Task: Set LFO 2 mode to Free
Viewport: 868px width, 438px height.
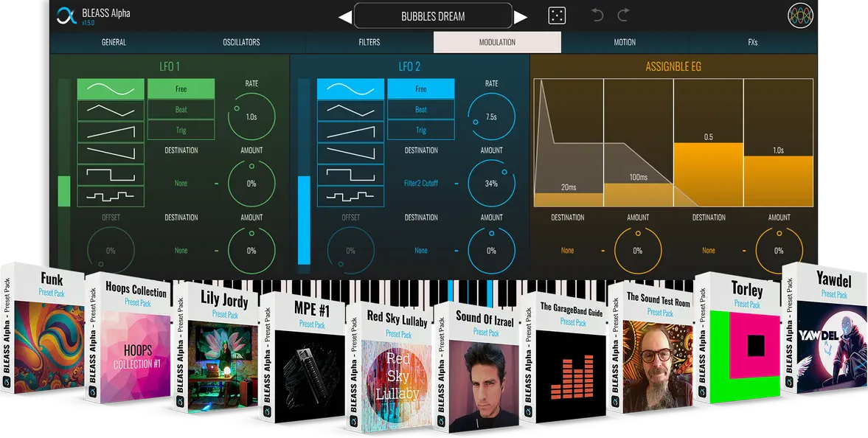Action: coord(420,88)
